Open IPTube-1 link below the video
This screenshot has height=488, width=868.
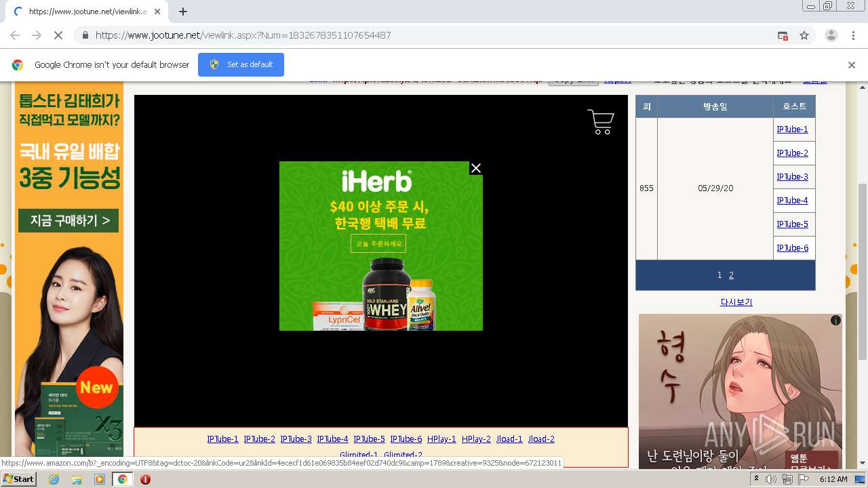[x=223, y=439]
